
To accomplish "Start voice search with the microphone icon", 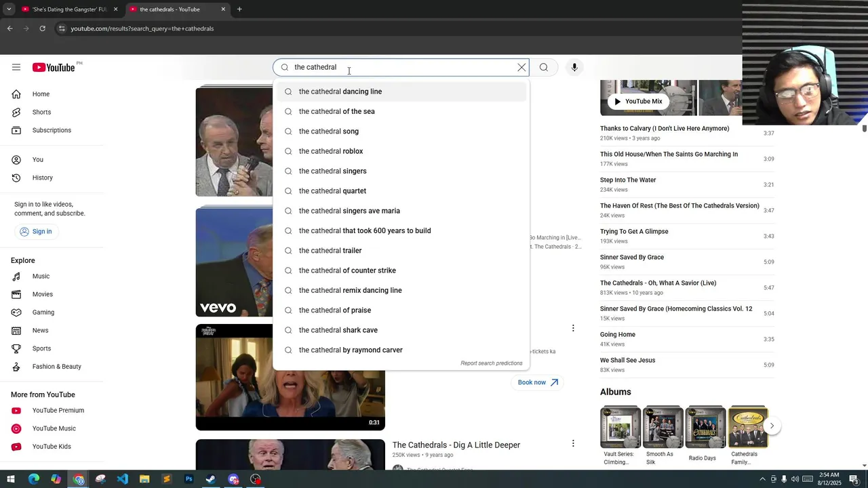I will tap(574, 67).
